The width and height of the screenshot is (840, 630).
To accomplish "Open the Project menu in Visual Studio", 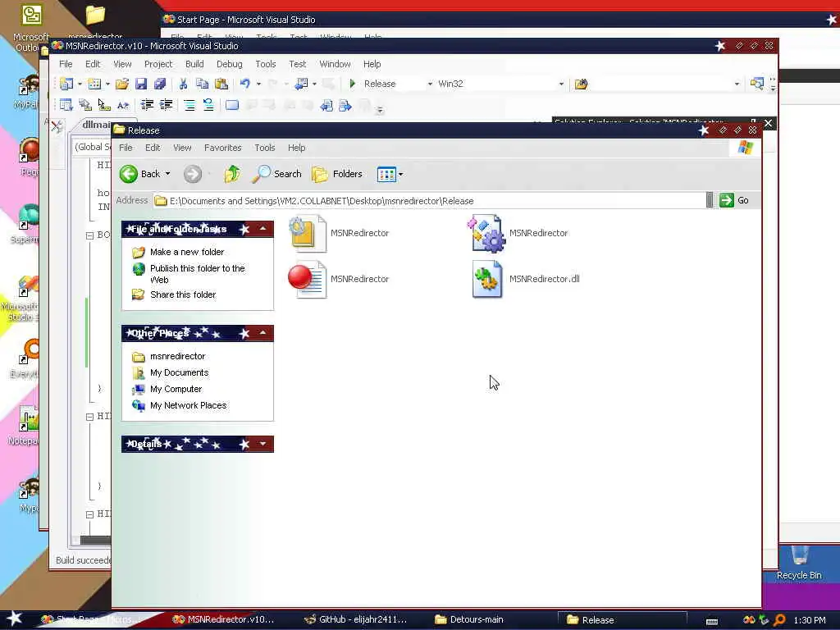I will tap(158, 64).
